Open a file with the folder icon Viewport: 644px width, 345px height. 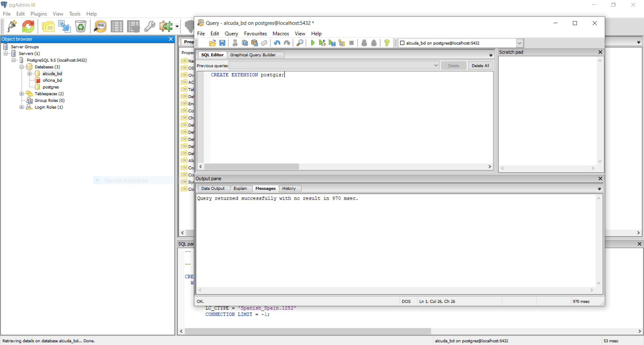212,43
